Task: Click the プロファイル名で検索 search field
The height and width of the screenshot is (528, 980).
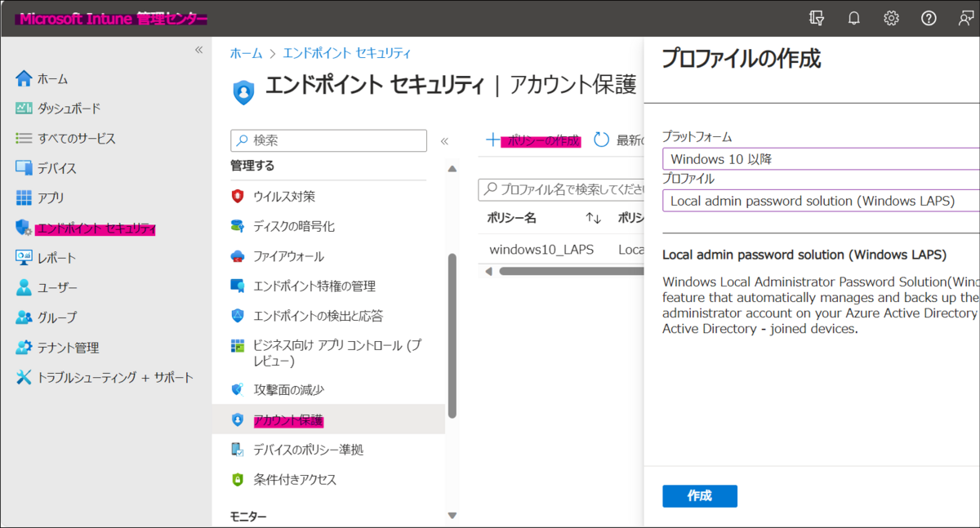Action: point(563,191)
